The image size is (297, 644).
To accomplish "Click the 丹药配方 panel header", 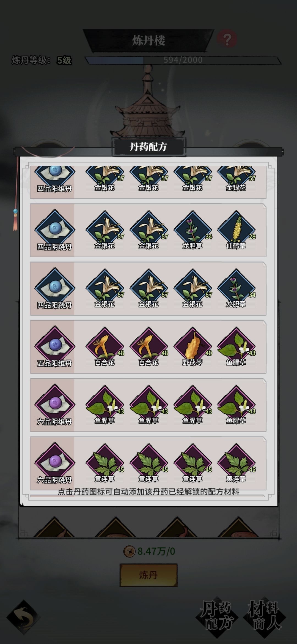I will point(148,147).
